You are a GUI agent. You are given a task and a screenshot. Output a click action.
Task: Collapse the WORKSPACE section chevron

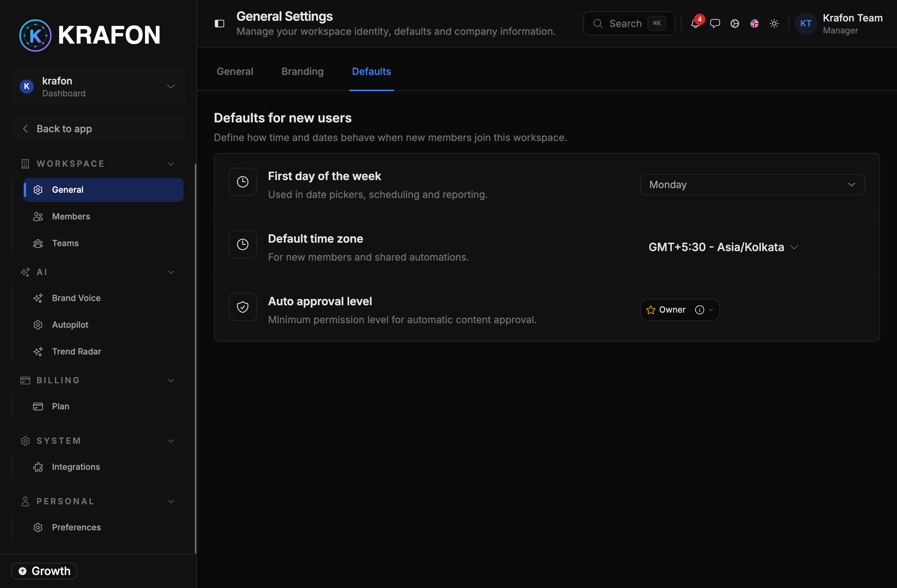click(x=171, y=164)
